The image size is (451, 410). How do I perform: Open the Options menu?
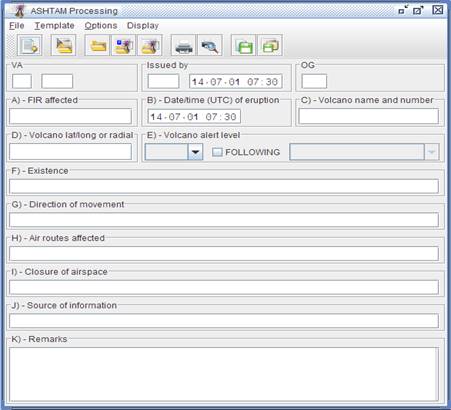tap(101, 26)
